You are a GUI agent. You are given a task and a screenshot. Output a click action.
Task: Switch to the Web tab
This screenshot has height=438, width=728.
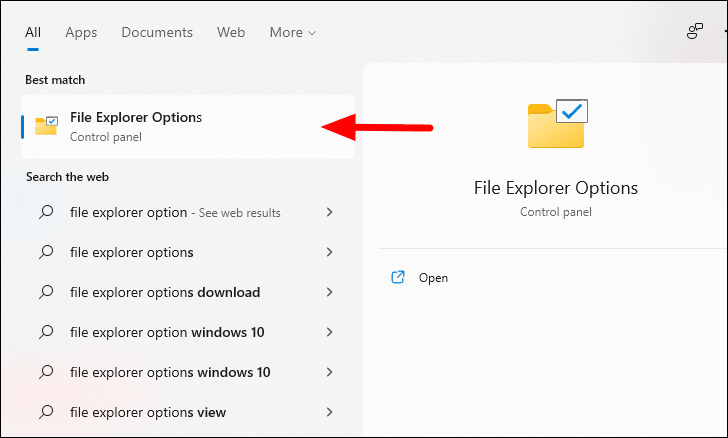pyautogui.click(x=231, y=33)
